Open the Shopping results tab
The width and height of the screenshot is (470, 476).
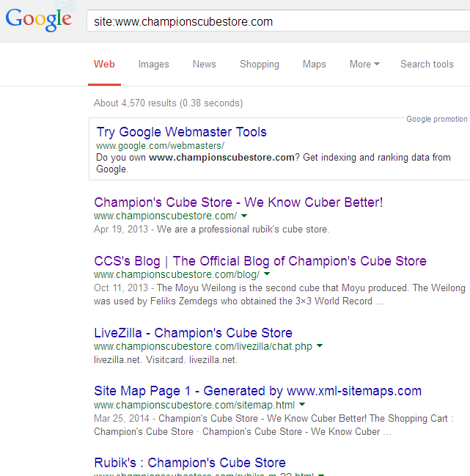click(x=260, y=65)
